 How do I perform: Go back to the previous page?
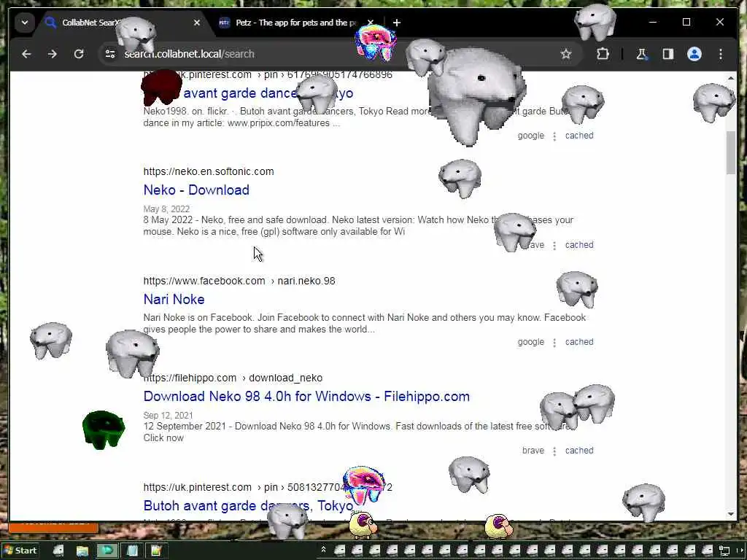point(26,54)
